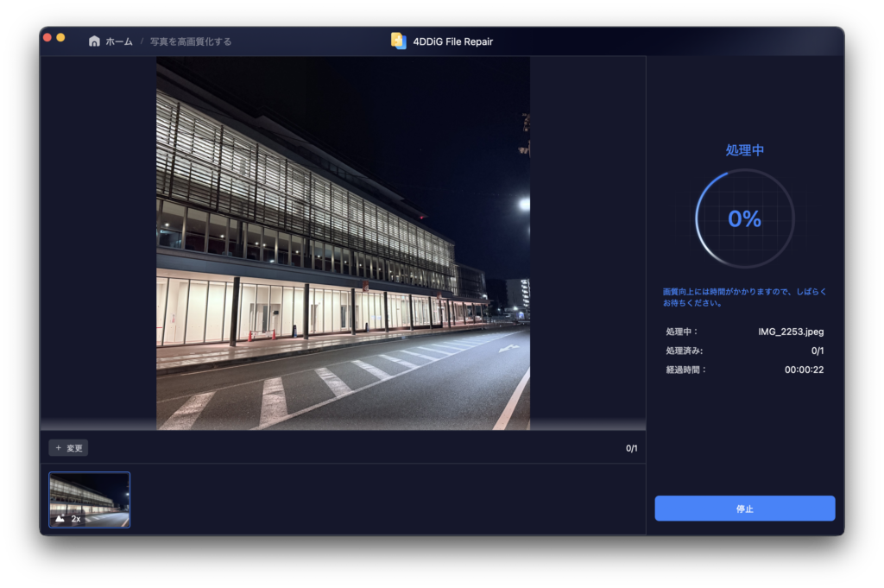Click the 経過時間 label
884x588 pixels.
point(685,370)
